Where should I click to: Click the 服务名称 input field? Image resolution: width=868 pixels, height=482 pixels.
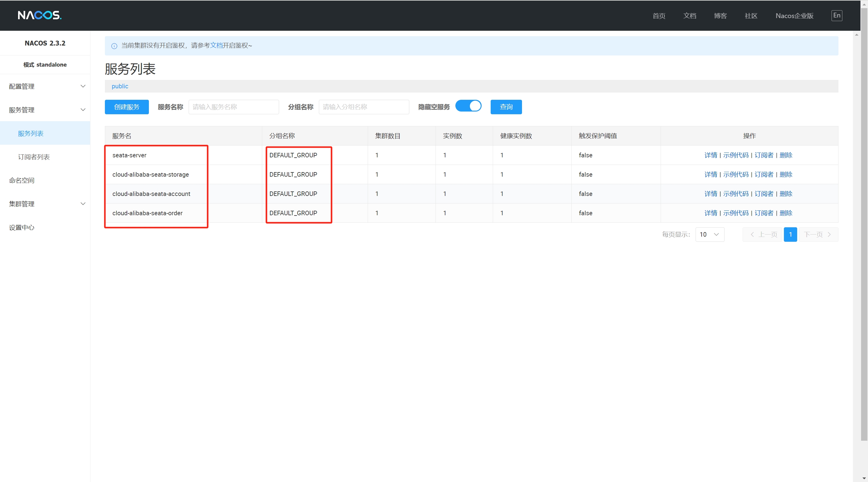coord(234,107)
